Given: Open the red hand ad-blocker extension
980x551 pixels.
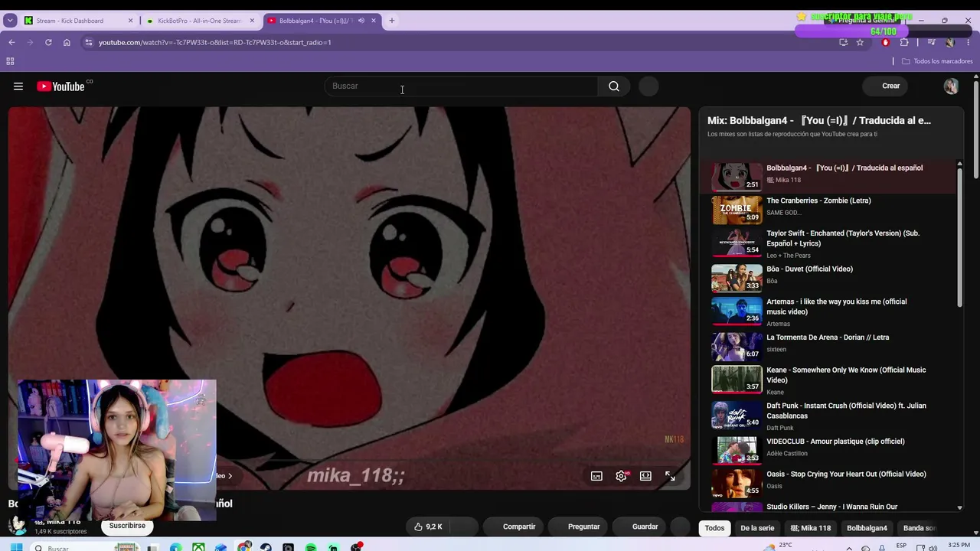Looking at the screenshot, I should point(886,42).
